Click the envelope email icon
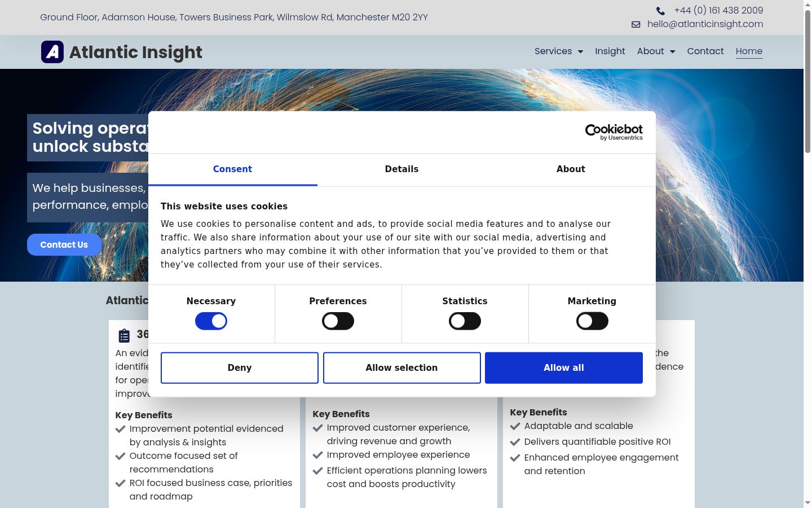Viewport: 812px width, 508px height. pyautogui.click(x=636, y=24)
